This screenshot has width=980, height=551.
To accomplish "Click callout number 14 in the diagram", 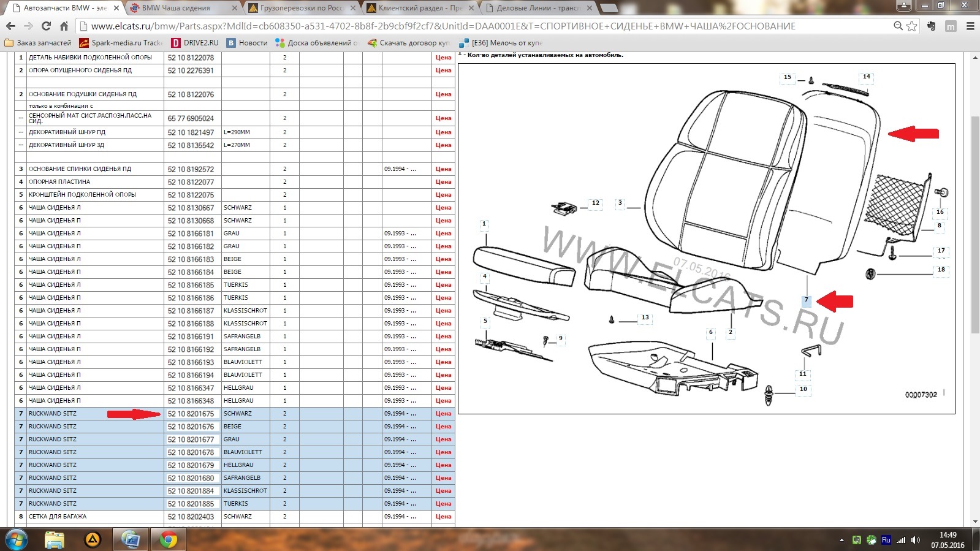I will (x=867, y=77).
